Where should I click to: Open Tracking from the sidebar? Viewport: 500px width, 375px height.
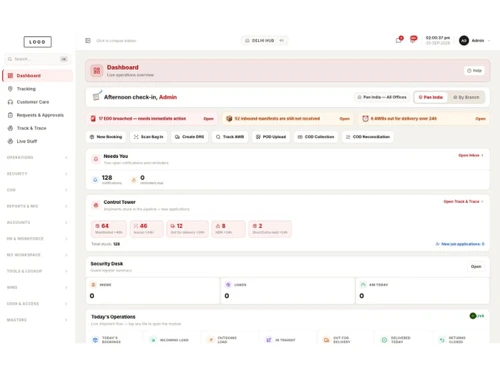coord(37,89)
